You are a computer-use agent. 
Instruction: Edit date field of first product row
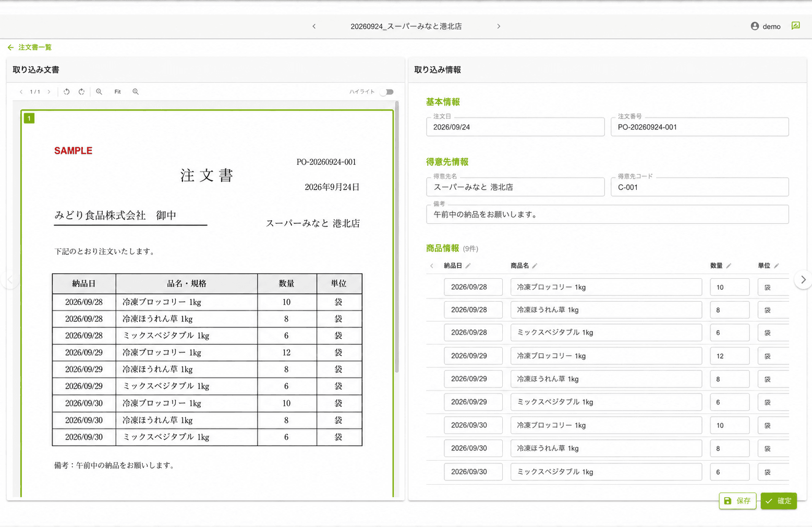(473, 287)
